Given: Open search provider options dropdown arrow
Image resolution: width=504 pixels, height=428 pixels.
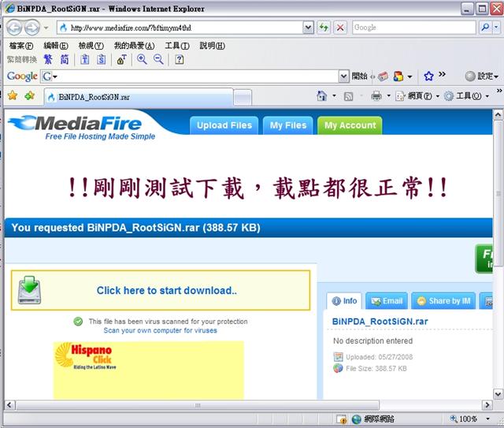Looking at the screenshot, I should [x=497, y=28].
